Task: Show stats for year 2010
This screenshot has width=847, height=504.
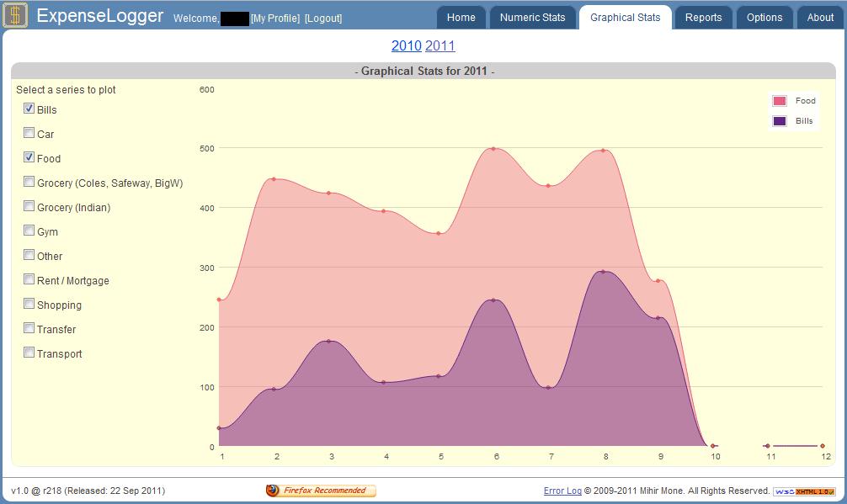Action: 406,46
